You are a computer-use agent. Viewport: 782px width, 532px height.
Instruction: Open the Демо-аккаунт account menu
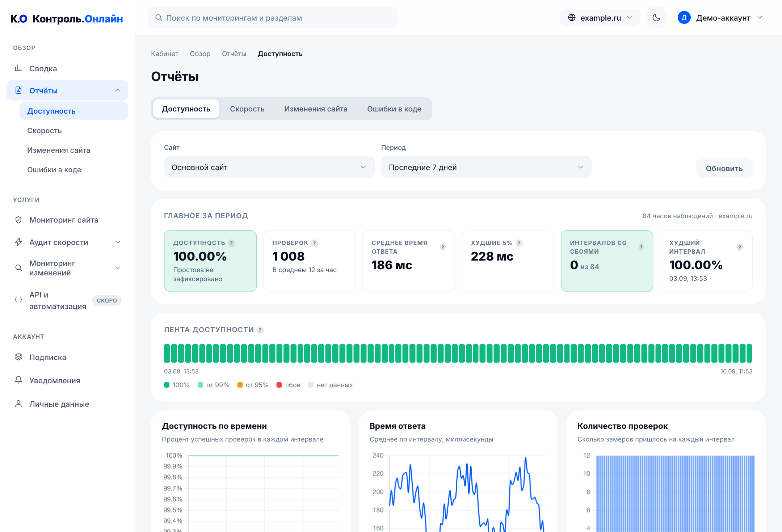(x=720, y=18)
